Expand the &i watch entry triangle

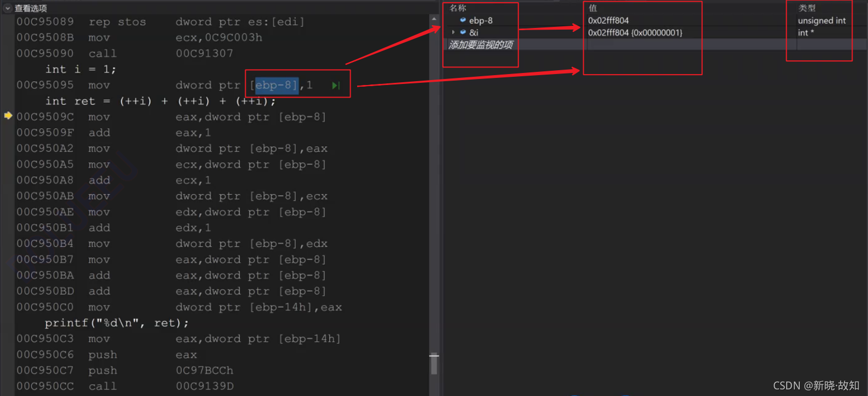[453, 32]
